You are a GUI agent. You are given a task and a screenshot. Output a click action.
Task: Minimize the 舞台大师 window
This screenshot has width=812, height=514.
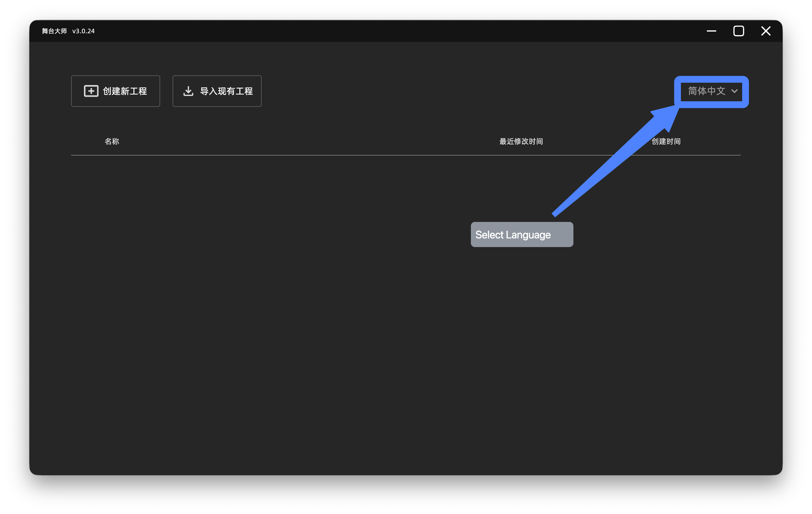[712, 31]
